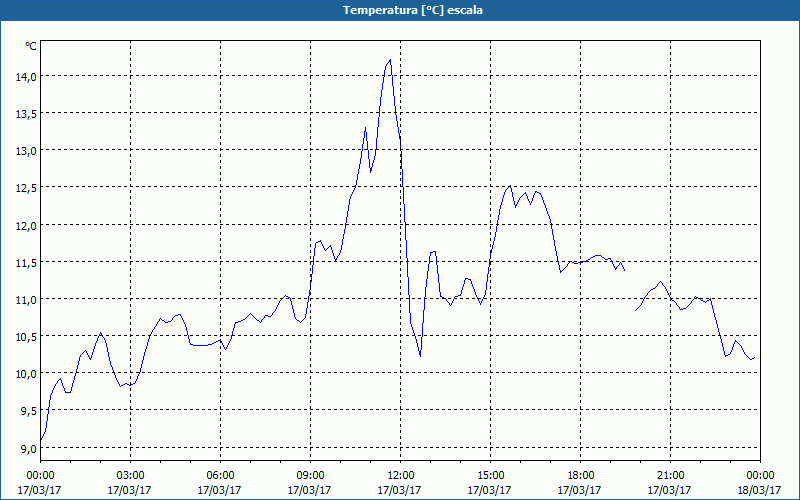Viewport: 800px width, 500px height.
Task: Click the 18/03/17 date label
Action: (759, 490)
